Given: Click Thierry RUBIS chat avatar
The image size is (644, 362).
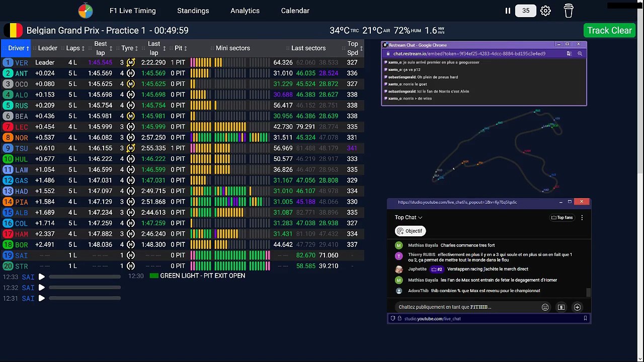Looking at the screenshot, I should [x=399, y=256].
